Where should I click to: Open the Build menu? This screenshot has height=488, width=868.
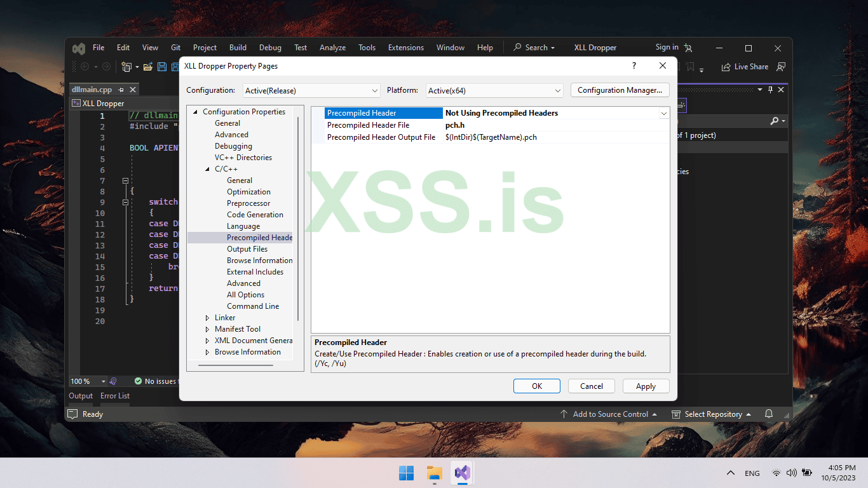coord(238,48)
